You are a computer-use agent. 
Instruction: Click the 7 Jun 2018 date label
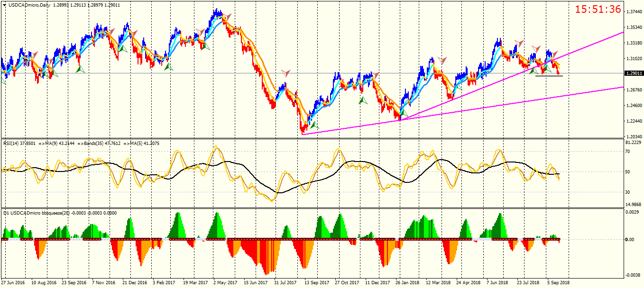tap(498, 283)
